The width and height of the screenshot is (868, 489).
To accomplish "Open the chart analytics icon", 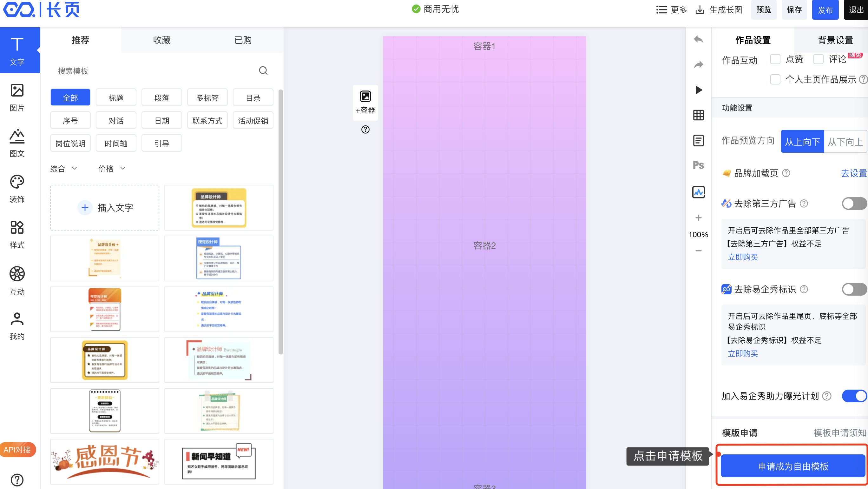I will pos(699,192).
